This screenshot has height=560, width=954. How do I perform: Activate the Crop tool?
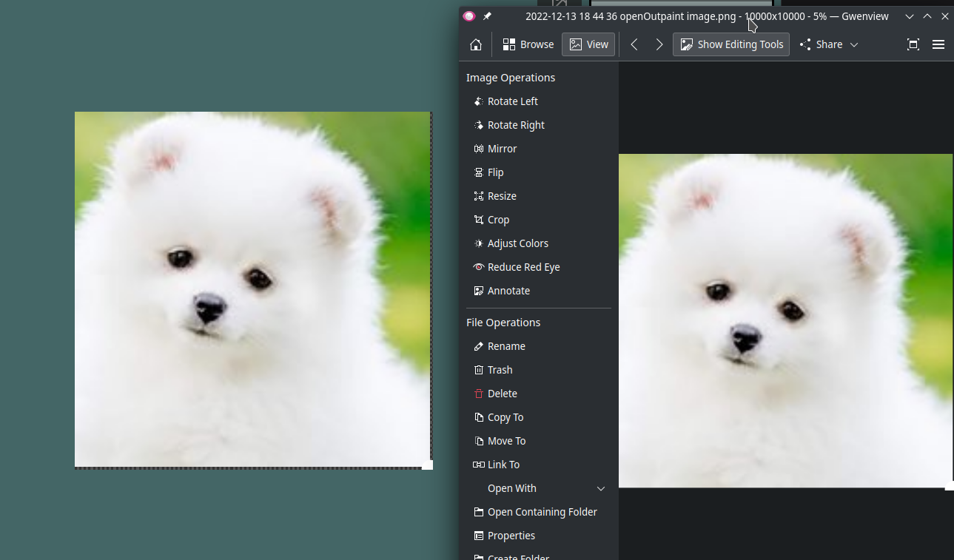(498, 219)
